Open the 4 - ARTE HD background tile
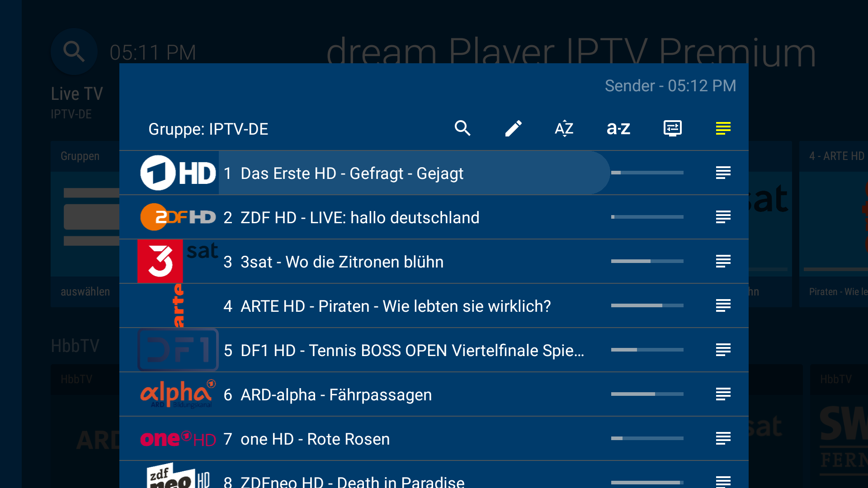868x488 pixels. click(x=834, y=224)
